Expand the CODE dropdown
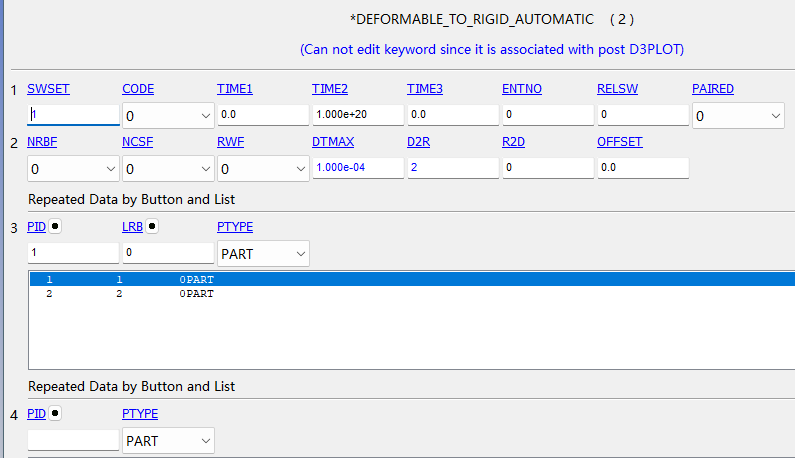The image size is (795, 458). (x=168, y=116)
